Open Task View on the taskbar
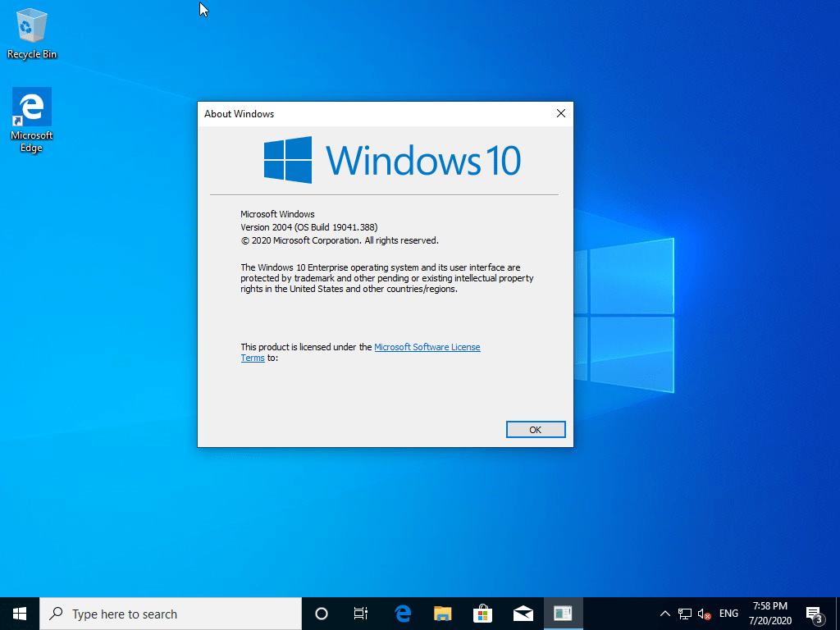The width and height of the screenshot is (840, 630). pyautogui.click(x=361, y=614)
